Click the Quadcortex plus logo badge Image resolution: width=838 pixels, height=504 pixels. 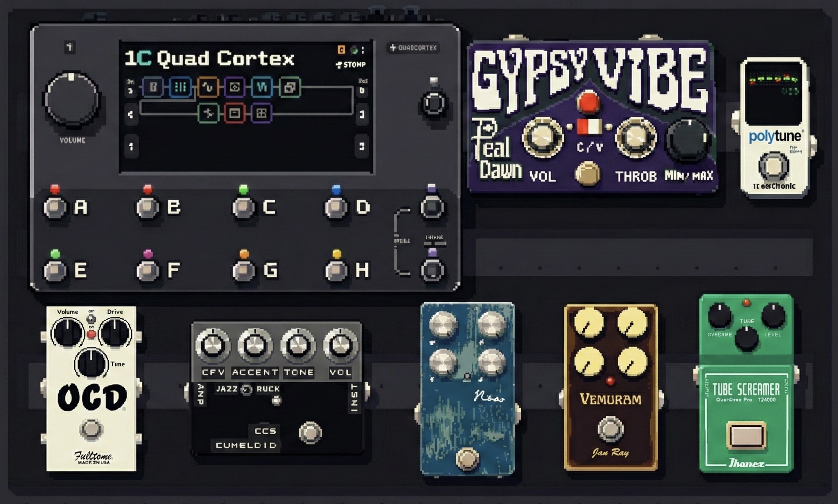click(x=413, y=48)
